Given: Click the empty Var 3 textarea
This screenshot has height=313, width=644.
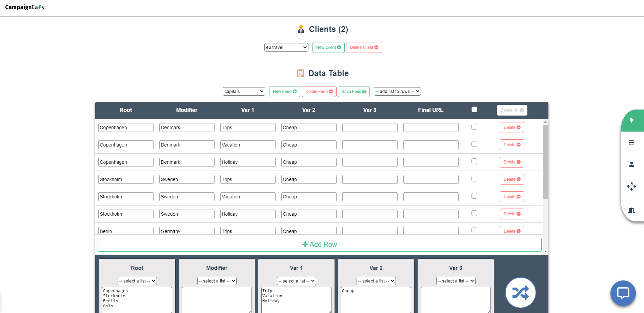Looking at the screenshot, I should (x=456, y=300).
